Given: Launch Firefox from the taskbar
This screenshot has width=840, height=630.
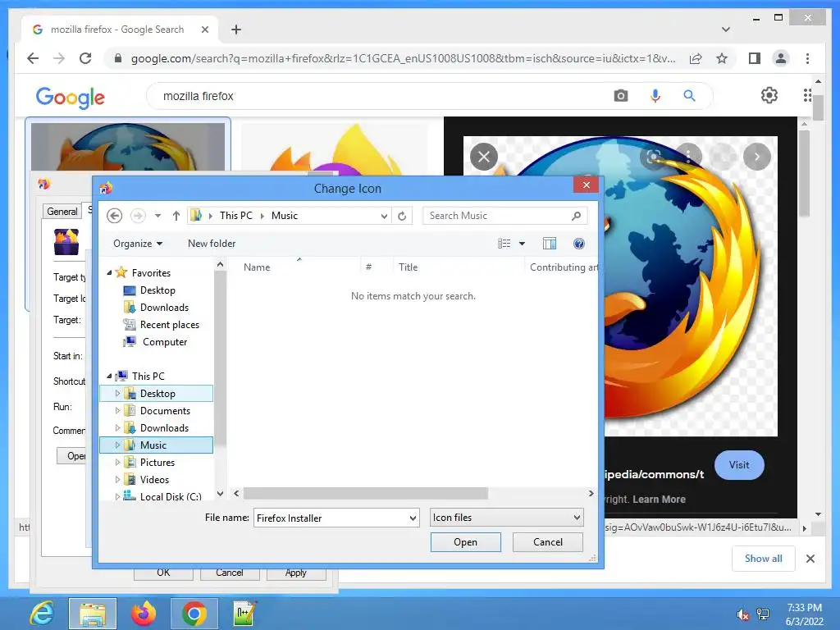Looking at the screenshot, I should tap(143, 614).
